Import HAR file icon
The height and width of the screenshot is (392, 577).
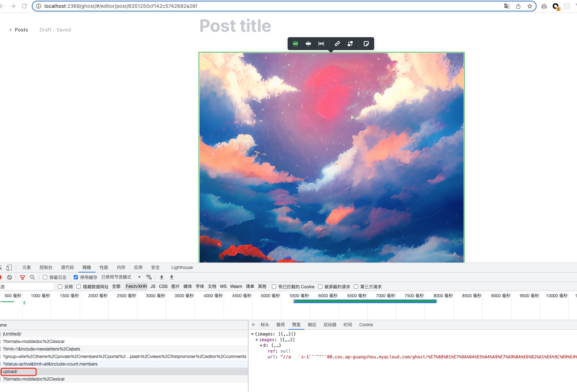click(x=162, y=277)
